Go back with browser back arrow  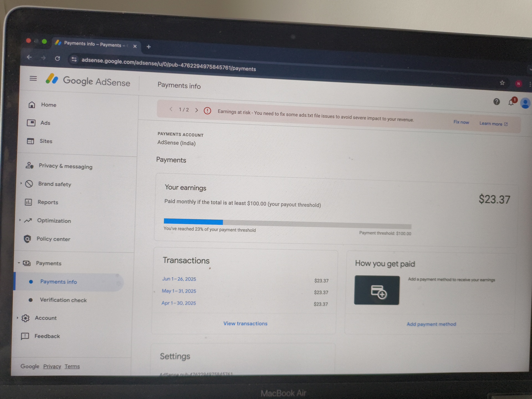[x=29, y=57]
